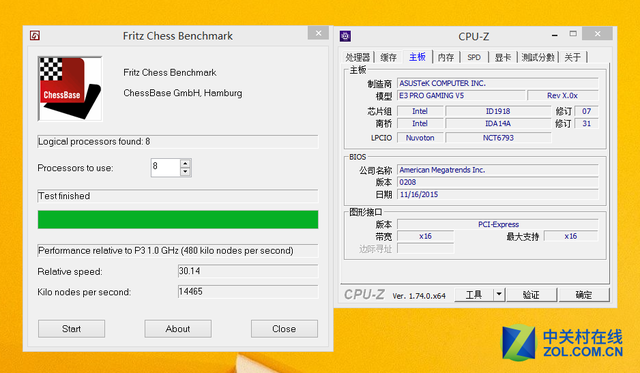Click Close button in Fritz Chess Benchmark
The height and width of the screenshot is (373, 640).
pos(284,329)
